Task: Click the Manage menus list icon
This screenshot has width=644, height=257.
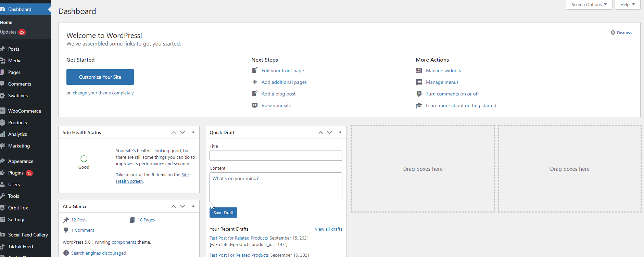Action: pos(419,82)
